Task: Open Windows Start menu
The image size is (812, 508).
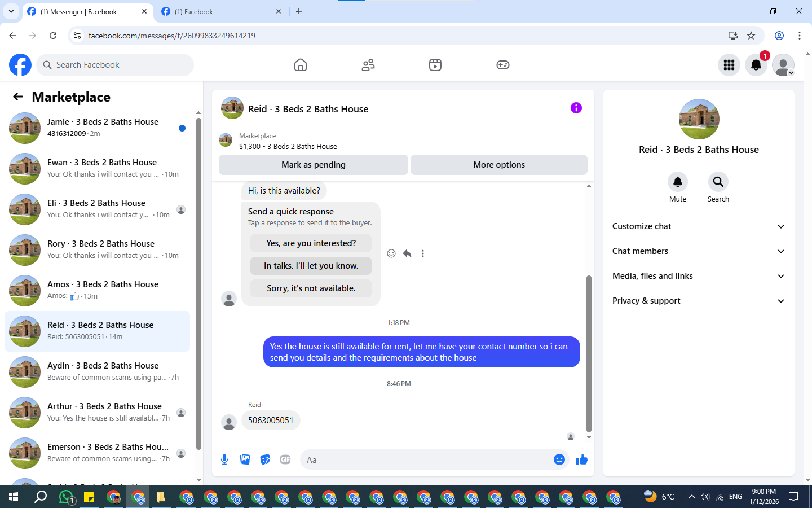Action: click(x=14, y=497)
